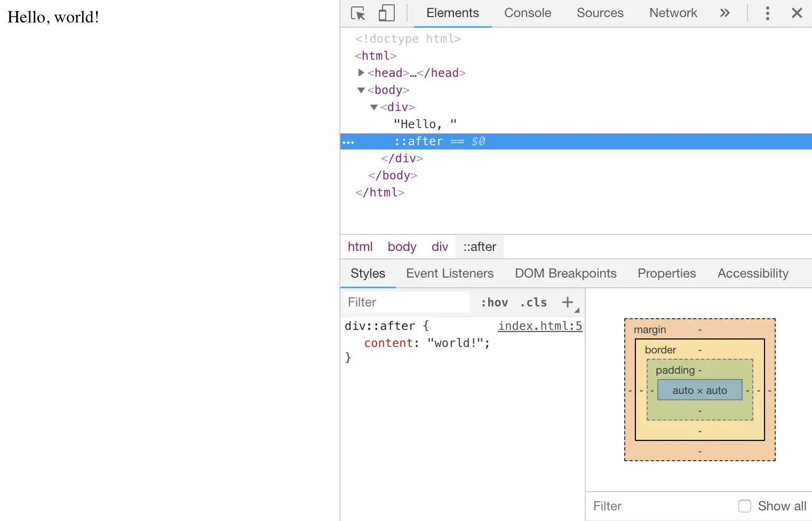Screen dimensions: 812x521
Task: Select the Properties panel
Action: 666,273
